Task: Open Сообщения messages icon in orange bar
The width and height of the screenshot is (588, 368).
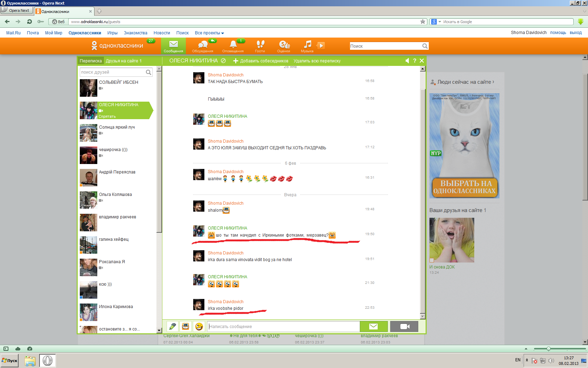Action: click(x=173, y=46)
